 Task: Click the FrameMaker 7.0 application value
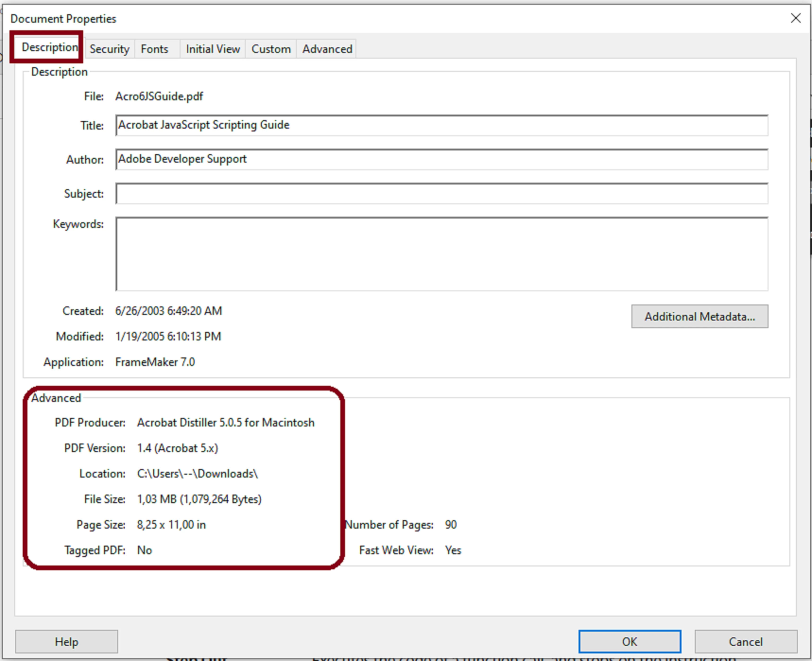[x=155, y=362]
